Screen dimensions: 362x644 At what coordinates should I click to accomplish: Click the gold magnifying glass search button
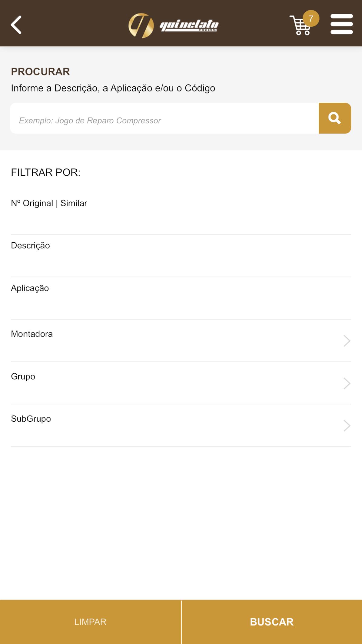(335, 118)
